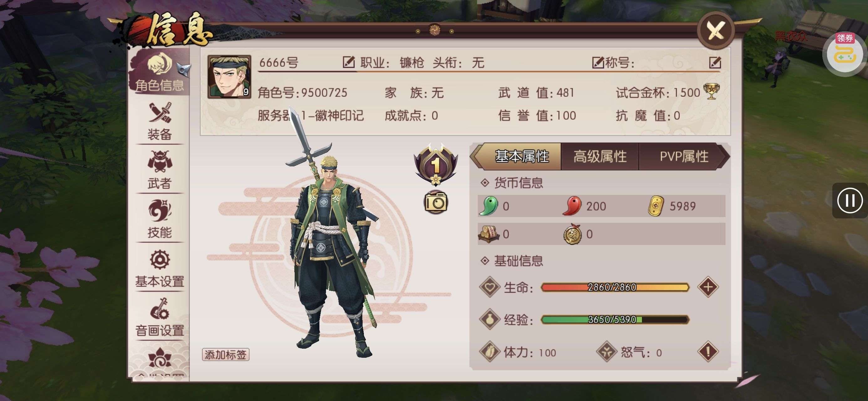Open the 技能 skills section
The image size is (868, 401).
pyautogui.click(x=160, y=219)
